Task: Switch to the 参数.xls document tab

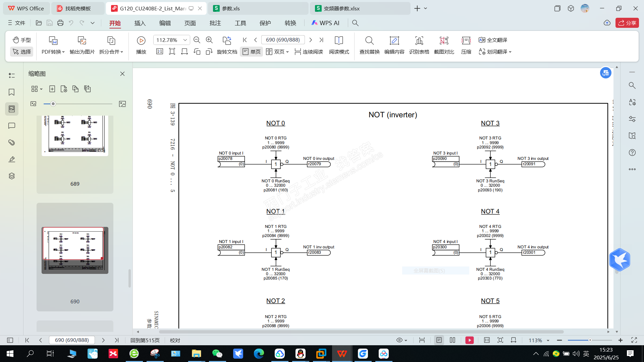Action: point(231,8)
